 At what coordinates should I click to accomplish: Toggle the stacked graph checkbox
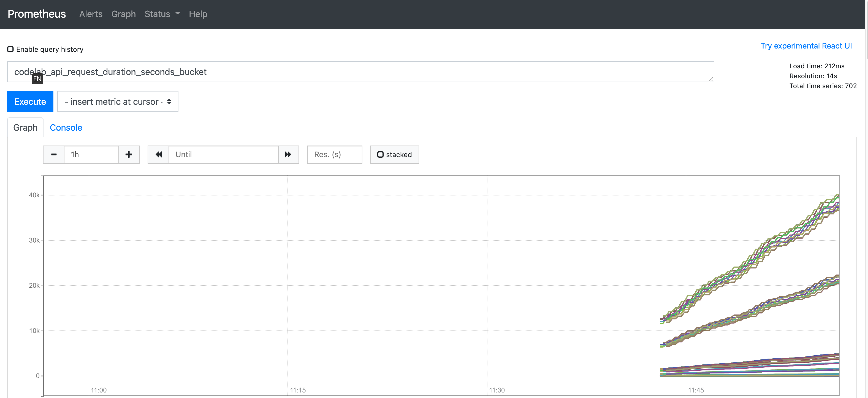pyautogui.click(x=380, y=154)
